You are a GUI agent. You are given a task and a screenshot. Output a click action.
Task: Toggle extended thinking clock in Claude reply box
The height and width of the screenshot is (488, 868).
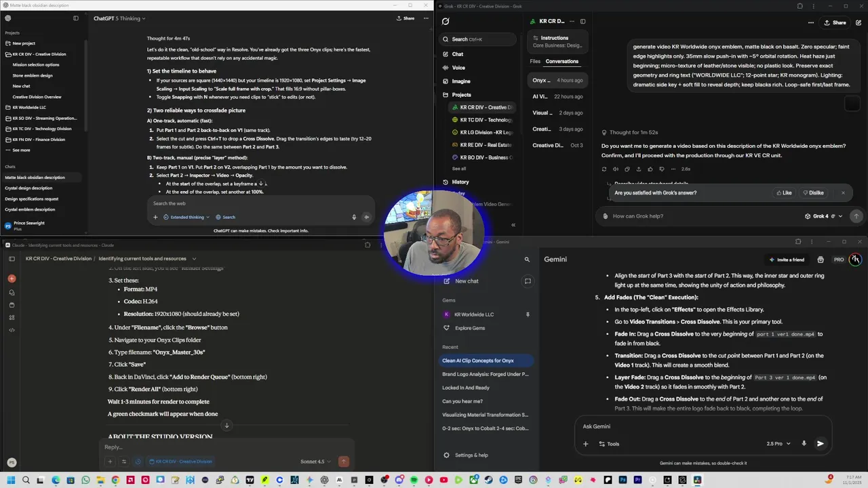(138, 462)
